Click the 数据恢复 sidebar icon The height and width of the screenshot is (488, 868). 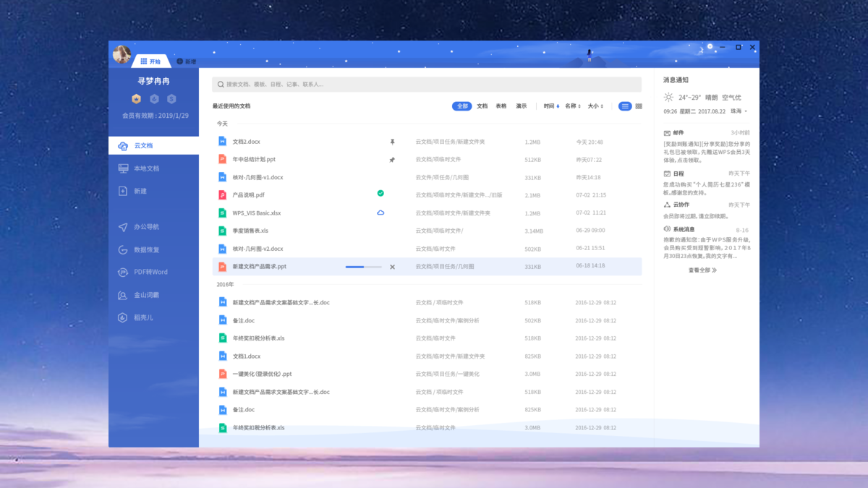point(123,249)
